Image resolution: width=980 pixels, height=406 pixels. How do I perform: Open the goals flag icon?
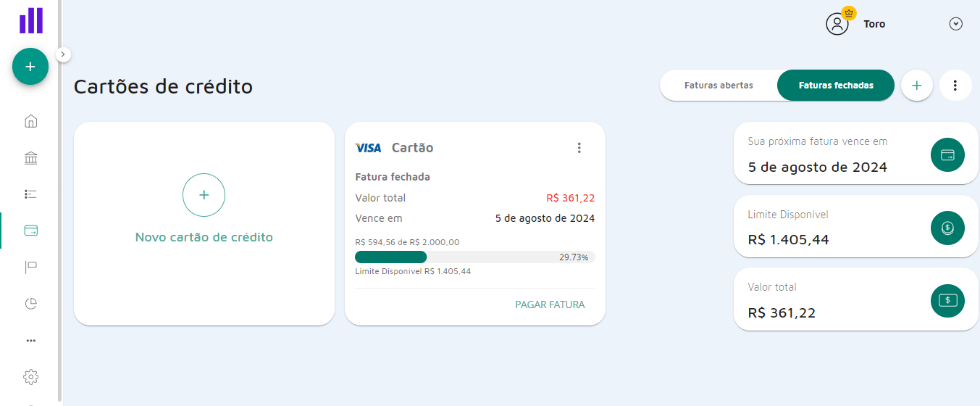pos(30,267)
